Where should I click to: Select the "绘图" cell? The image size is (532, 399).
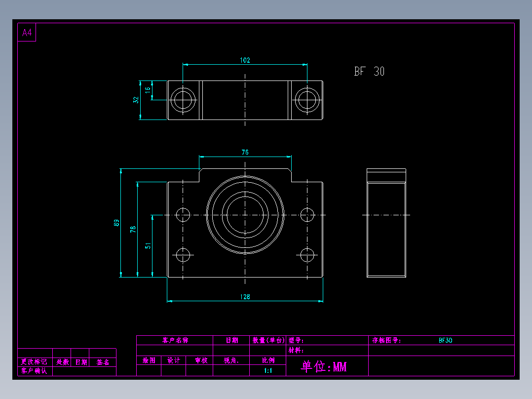pyautogui.click(x=149, y=360)
